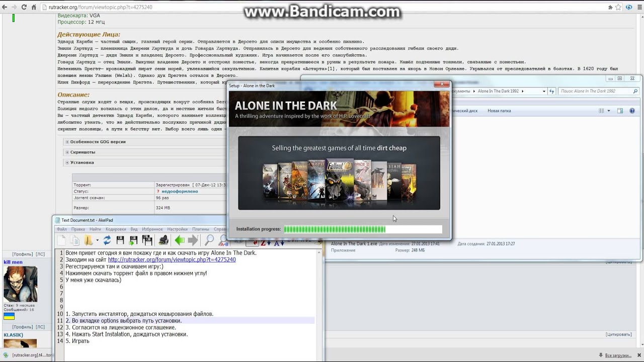Open the Настройки menu in AkelPad
The image size is (644, 362).
178,229
